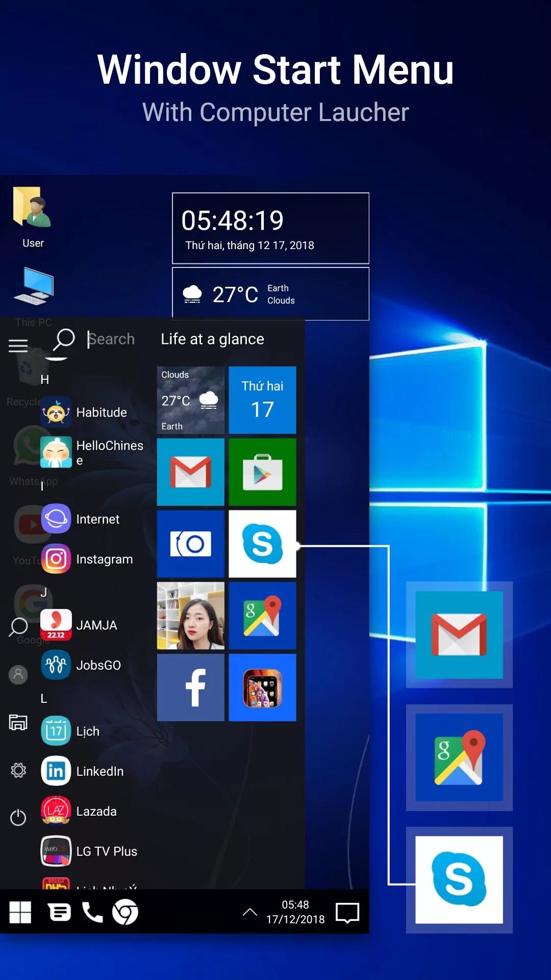Open the camera tile

(x=190, y=544)
